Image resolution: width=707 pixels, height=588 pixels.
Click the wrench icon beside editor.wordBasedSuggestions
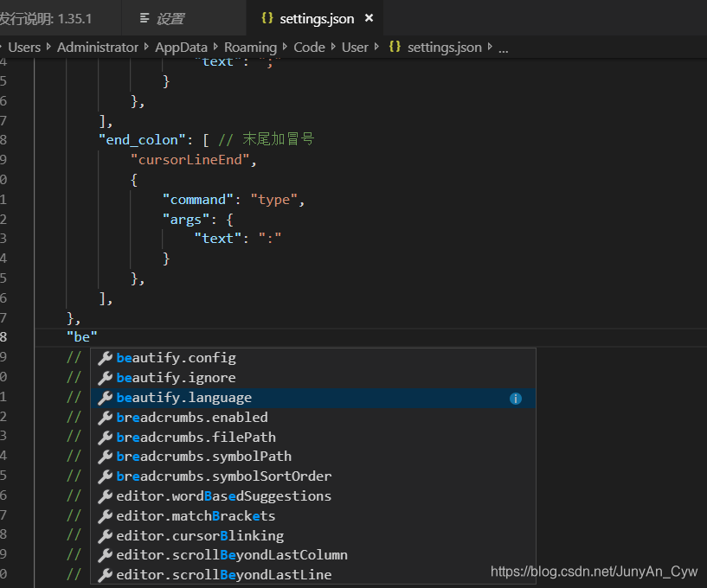[106, 495]
